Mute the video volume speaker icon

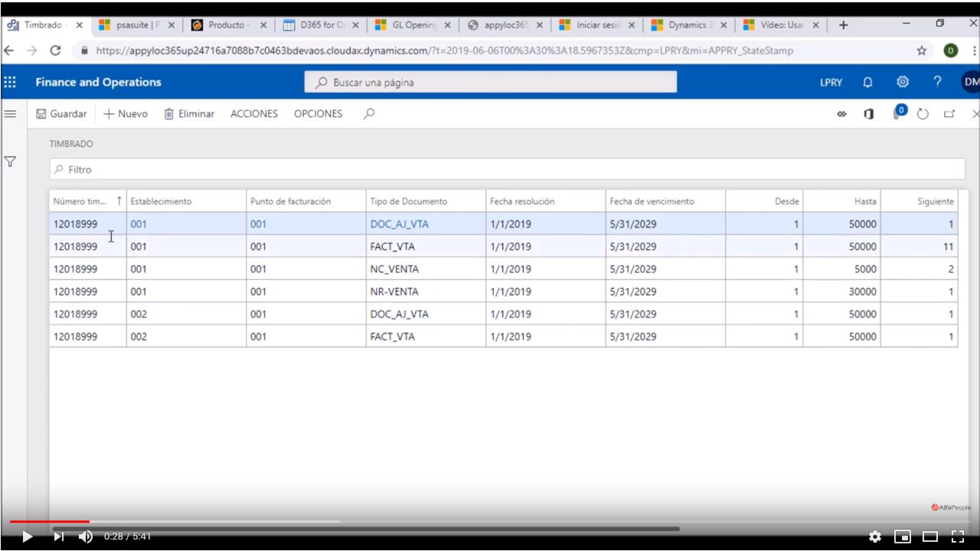pos(86,536)
